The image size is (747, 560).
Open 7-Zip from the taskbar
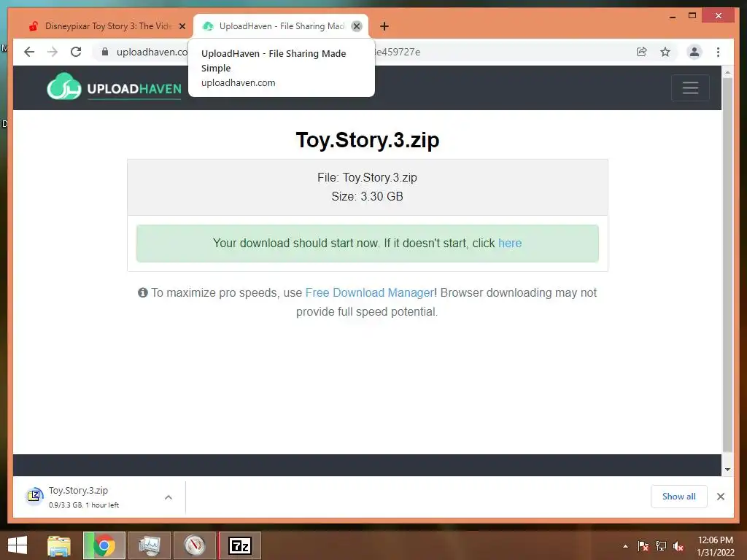point(239,545)
